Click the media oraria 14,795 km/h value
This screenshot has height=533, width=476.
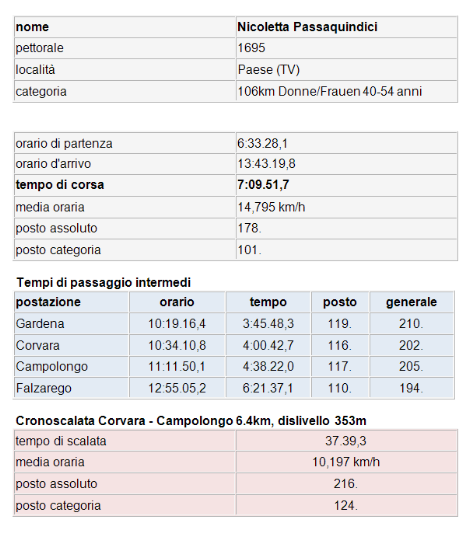point(271,207)
